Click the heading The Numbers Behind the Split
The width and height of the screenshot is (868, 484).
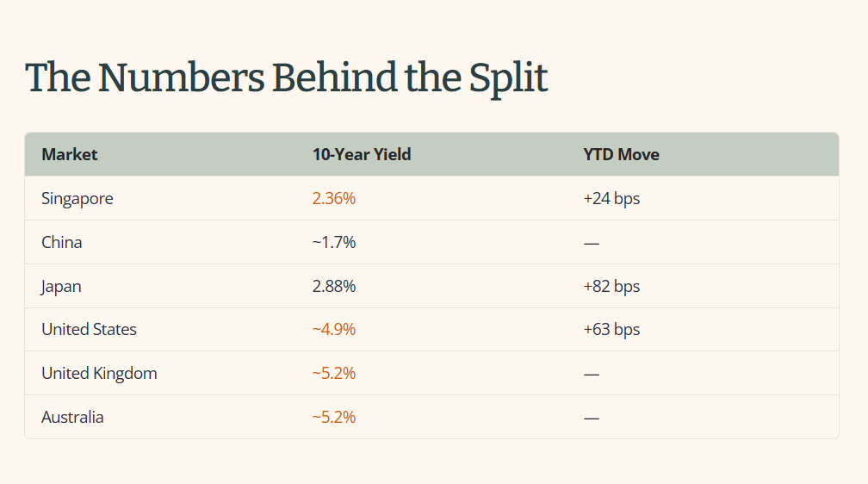pyautogui.click(x=286, y=78)
